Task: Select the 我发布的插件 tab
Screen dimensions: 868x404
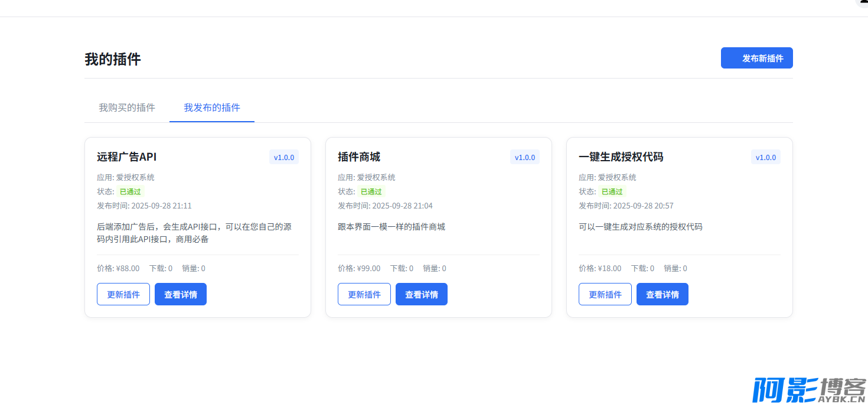Action: click(x=212, y=107)
